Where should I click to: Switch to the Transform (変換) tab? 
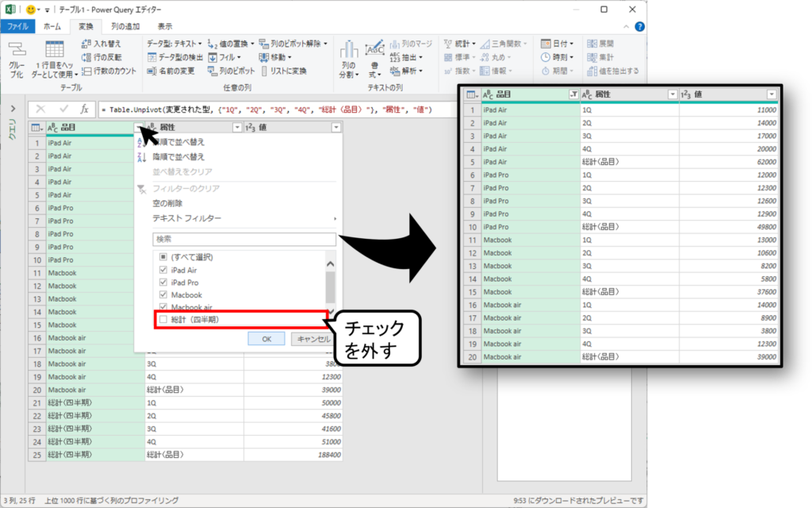click(x=86, y=26)
